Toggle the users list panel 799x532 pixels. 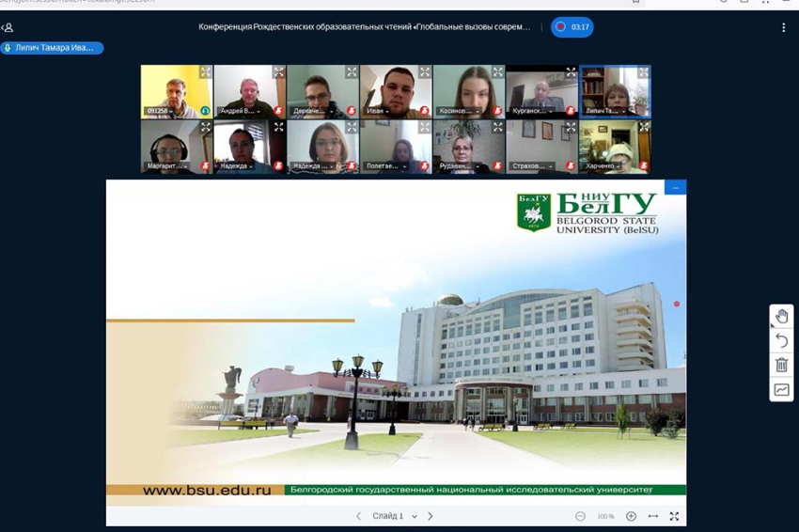point(8,27)
